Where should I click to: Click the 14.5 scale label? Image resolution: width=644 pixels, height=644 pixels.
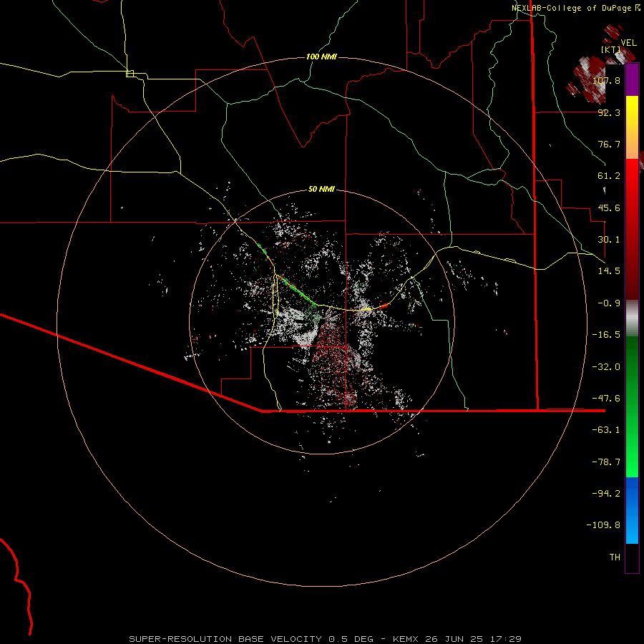coord(609,271)
